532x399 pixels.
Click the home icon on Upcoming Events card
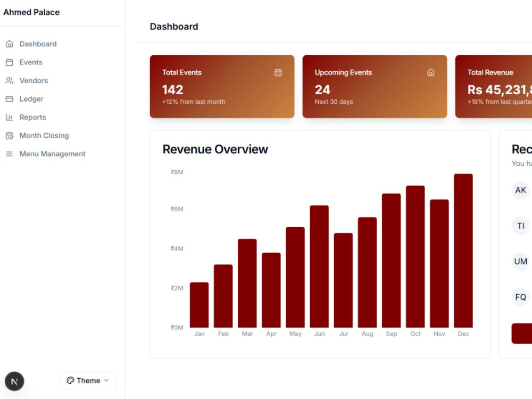click(430, 72)
